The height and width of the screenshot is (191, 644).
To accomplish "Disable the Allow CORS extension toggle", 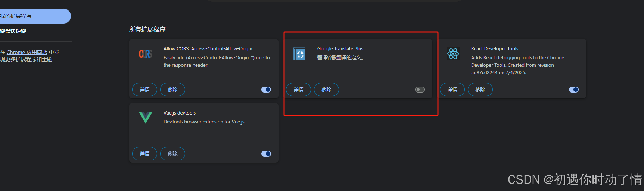I will [266, 90].
